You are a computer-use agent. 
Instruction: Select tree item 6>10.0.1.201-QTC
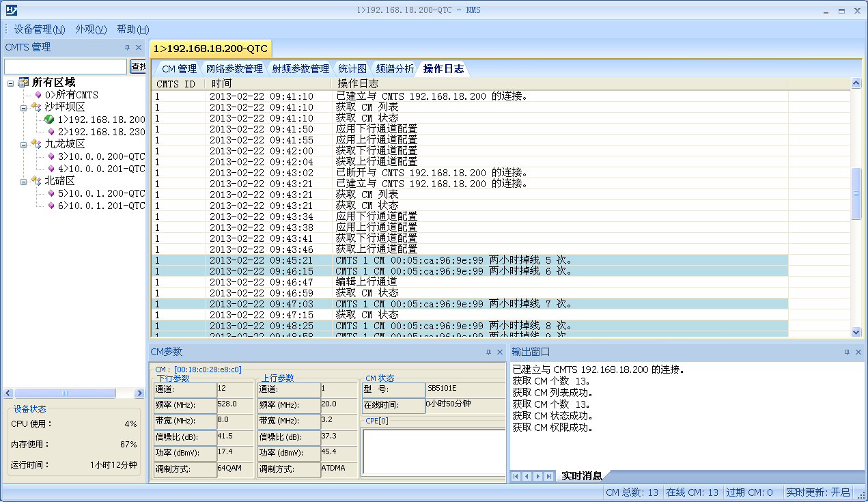[101, 206]
